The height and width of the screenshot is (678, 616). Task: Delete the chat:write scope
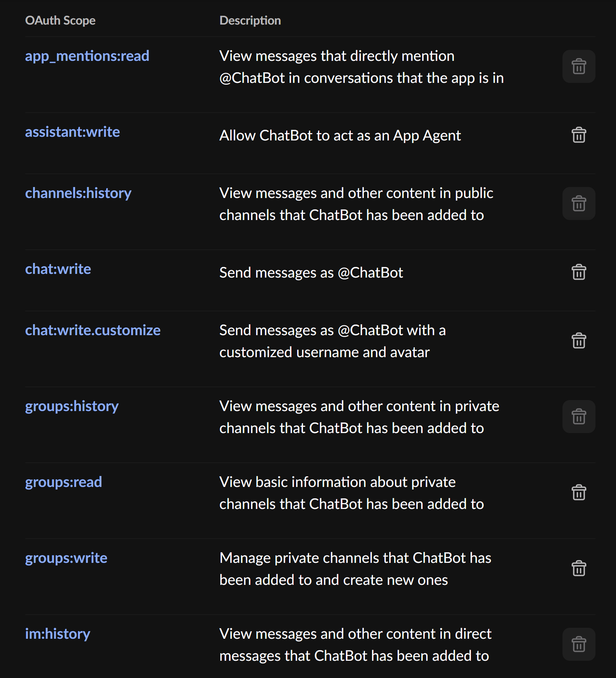[x=579, y=272]
